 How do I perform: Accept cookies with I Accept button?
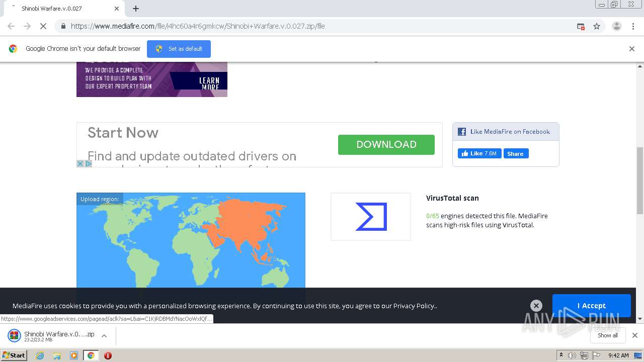[x=592, y=306]
